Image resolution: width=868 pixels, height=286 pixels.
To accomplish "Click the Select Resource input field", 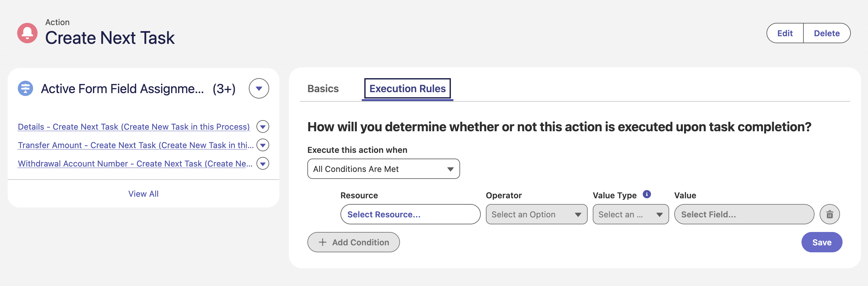I will tap(410, 214).
